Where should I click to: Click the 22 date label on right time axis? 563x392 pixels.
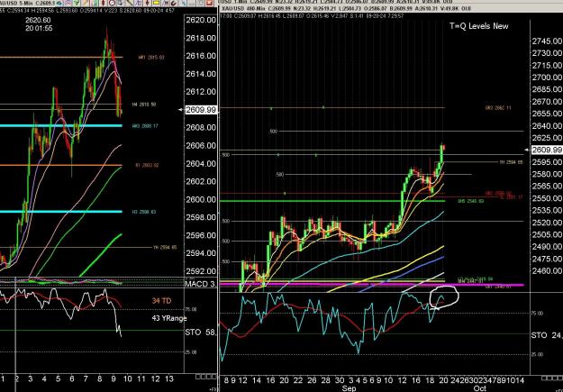point(298,379)
